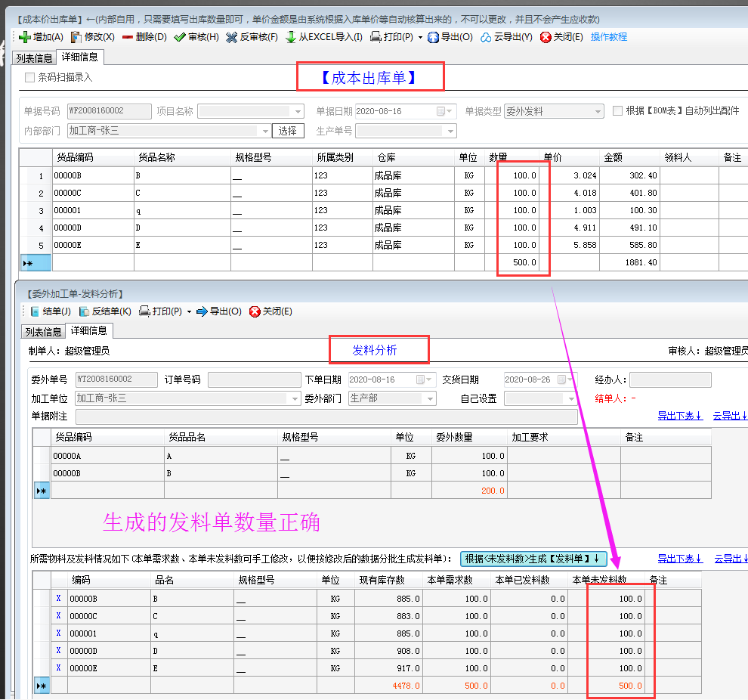Click the 反结单(K) icon in lower toolbar

(85, 311)
